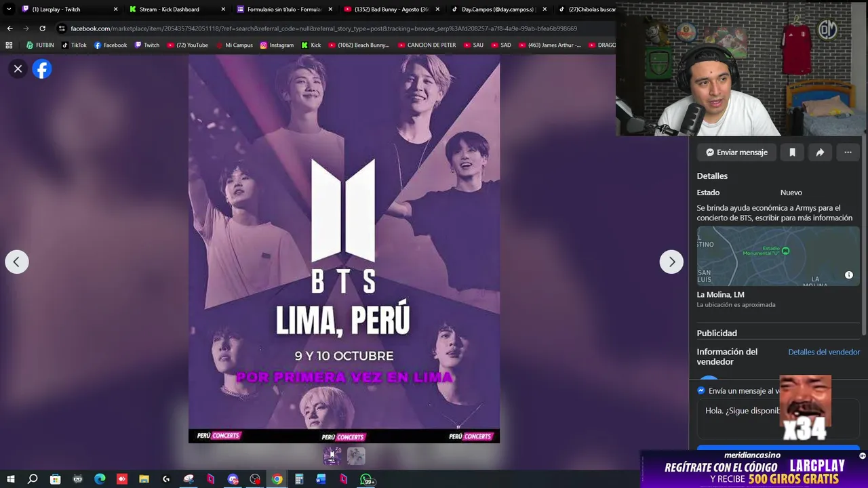Open the (72) YouTube bookmark

tap(187, 45)
